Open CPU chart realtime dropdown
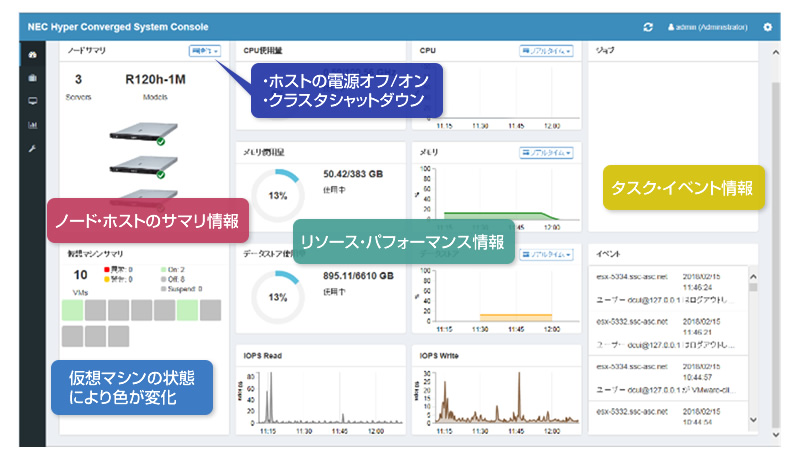The width and height of the screenshot is (800, 460). point(546,49)
